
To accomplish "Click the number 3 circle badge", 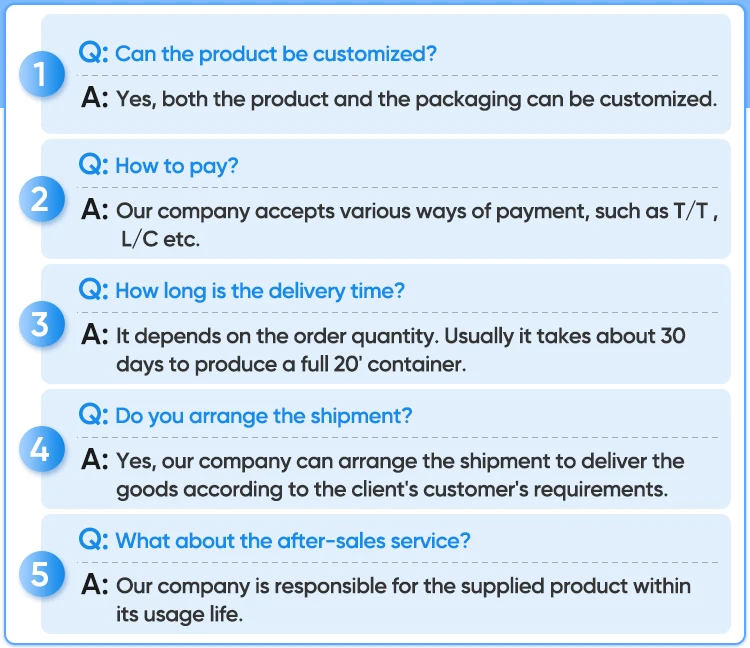I will [41, 324].
